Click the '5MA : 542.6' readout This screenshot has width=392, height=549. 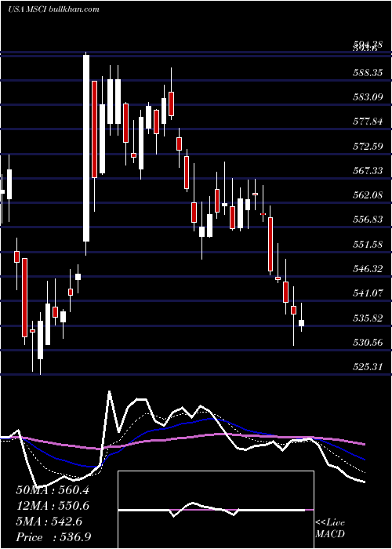49,522
